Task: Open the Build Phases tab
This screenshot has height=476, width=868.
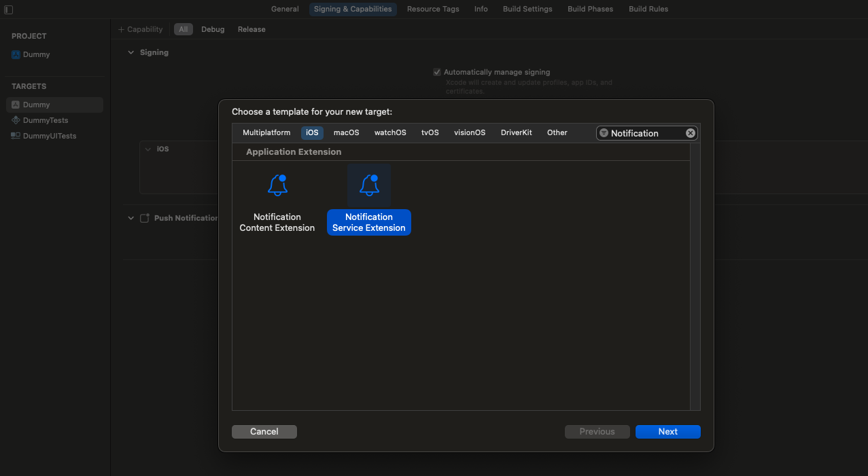Action: point(590,9)
